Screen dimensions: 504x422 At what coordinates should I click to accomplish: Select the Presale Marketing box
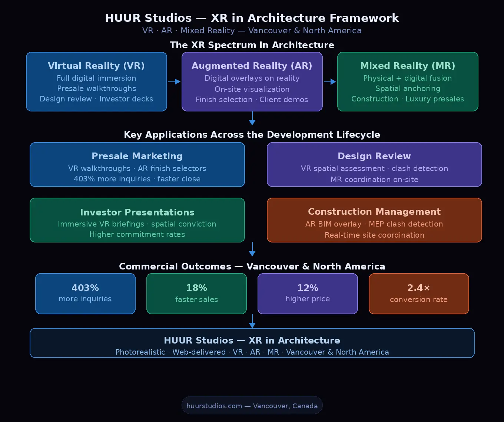coord(137,165)
